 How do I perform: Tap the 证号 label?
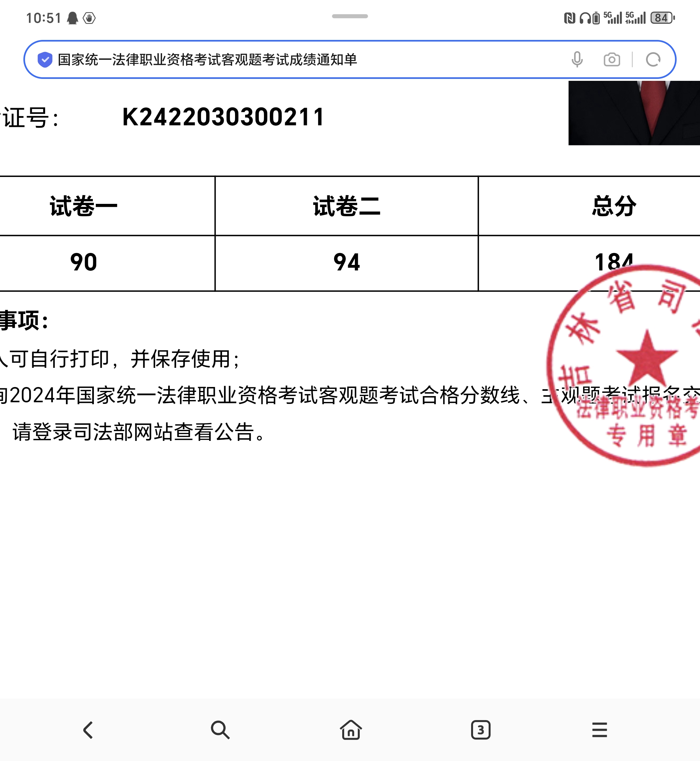point(30,118)
